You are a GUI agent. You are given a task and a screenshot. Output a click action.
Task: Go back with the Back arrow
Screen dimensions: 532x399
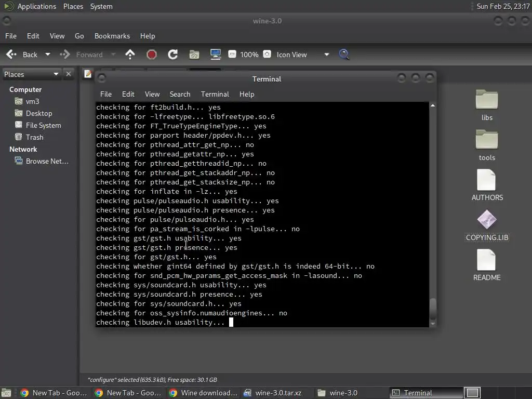[21, 55]
